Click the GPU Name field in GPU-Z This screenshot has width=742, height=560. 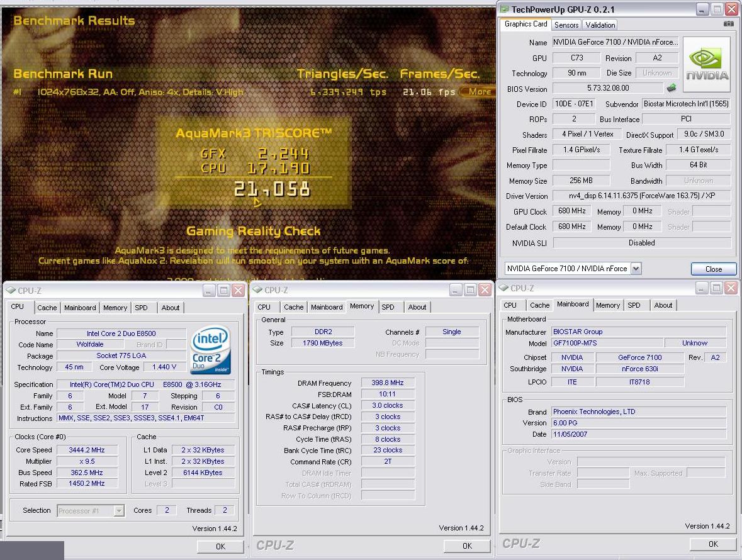[x=615, y=42]
